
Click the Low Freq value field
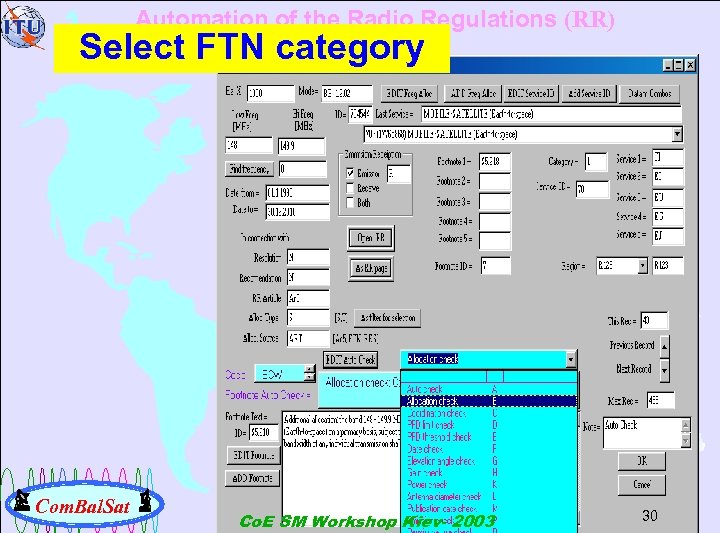pos(249,146)
